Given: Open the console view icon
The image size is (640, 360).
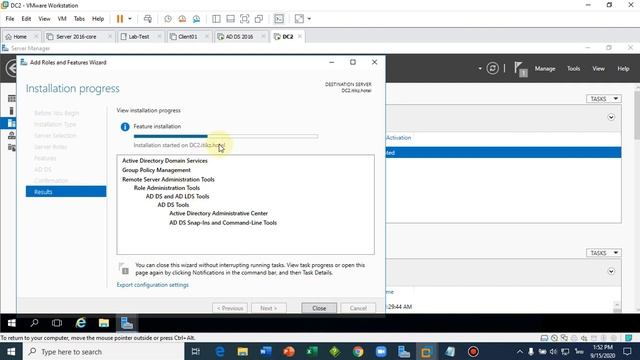Looking at the screenshot, I should 279,19.
